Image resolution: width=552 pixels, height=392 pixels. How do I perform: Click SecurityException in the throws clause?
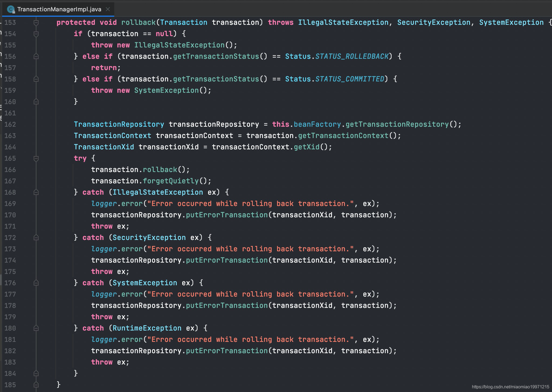(434, 22)
